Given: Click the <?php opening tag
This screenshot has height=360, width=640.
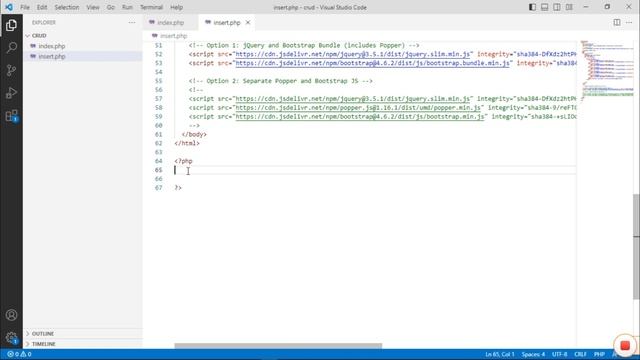Looking at the screenshot, I should 183,161.
